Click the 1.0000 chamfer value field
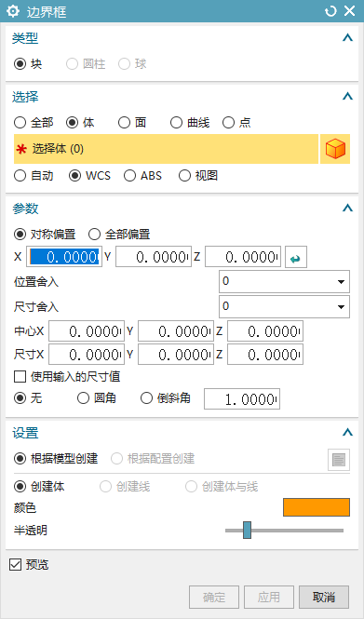The height and width of the screenshot is (619, 364). point(242,399)
